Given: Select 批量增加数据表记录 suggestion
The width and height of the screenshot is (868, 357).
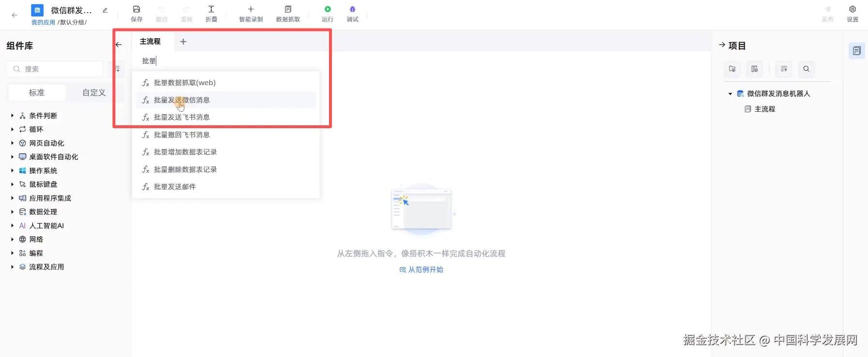Looking at the screenshot, I should [x=225, y=152].
